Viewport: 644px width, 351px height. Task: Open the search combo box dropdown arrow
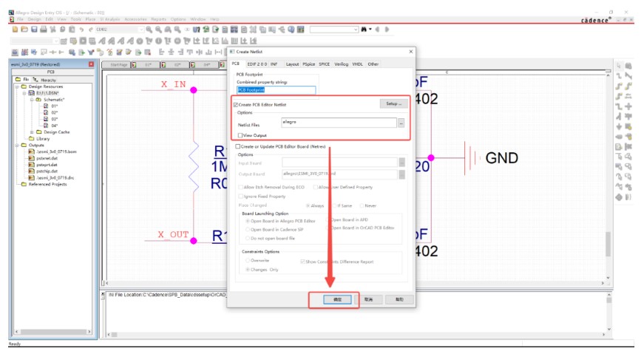pyautogui.click(x=356, y=30)
